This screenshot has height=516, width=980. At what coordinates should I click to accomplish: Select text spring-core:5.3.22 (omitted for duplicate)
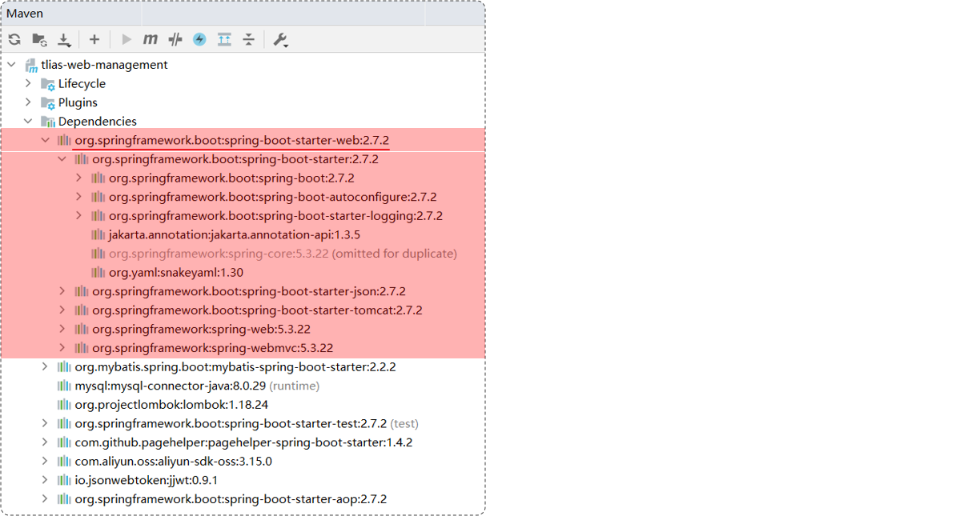click(x=283, y=254)
